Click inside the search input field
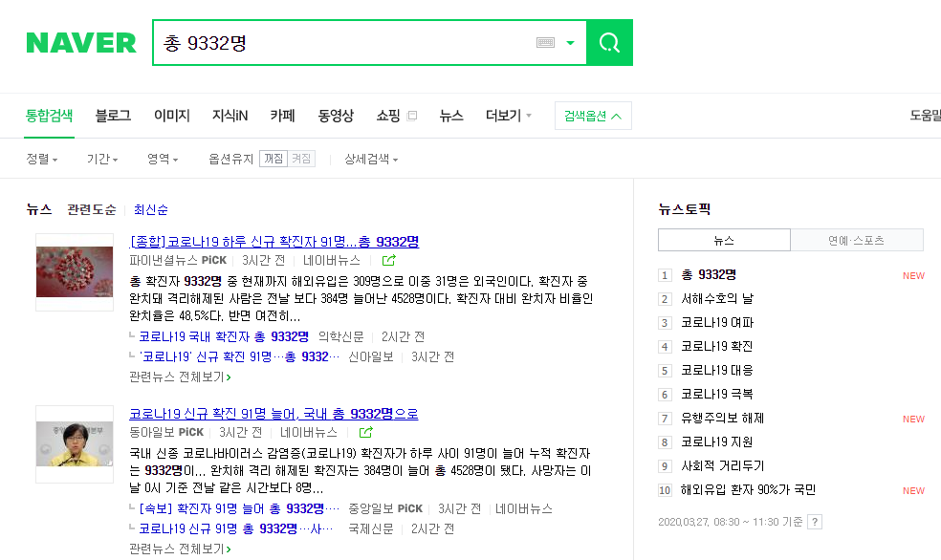Viewport: 941px width, 560px height. click(344, 43)
